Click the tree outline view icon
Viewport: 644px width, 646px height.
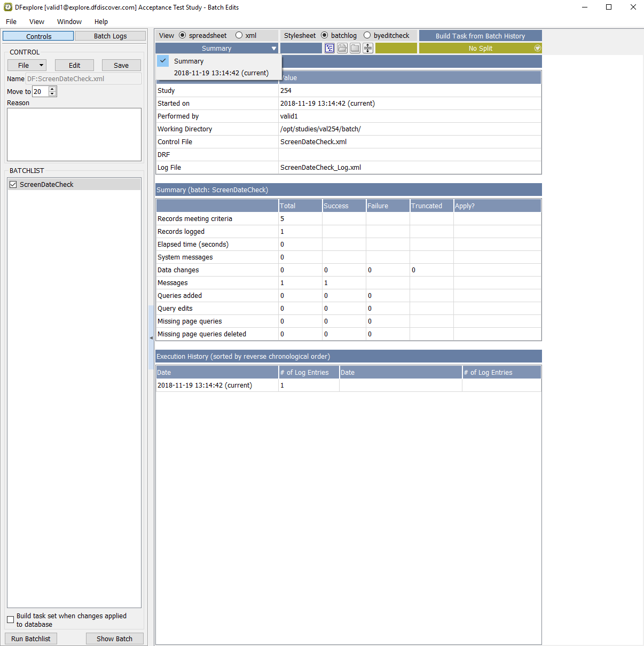329,49
